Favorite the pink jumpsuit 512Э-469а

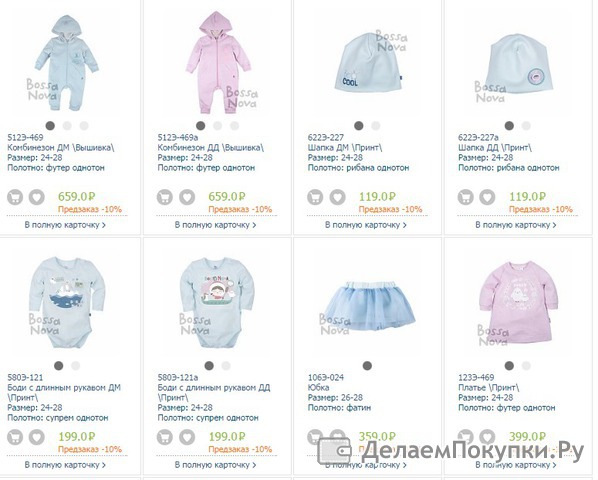[x=187, y=197]
